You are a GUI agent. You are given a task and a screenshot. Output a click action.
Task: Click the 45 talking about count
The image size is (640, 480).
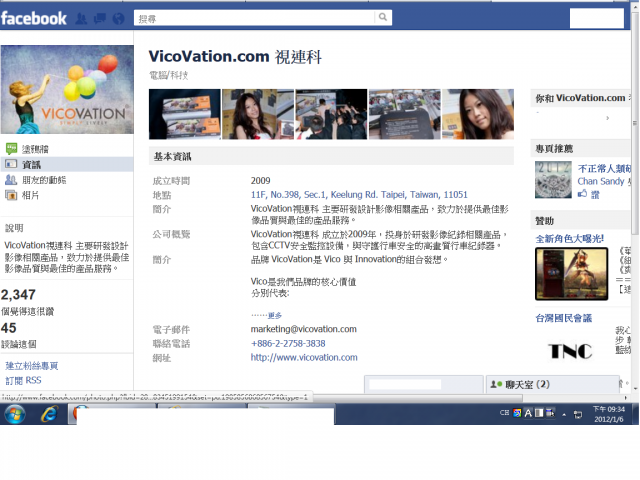pos(9,328)
